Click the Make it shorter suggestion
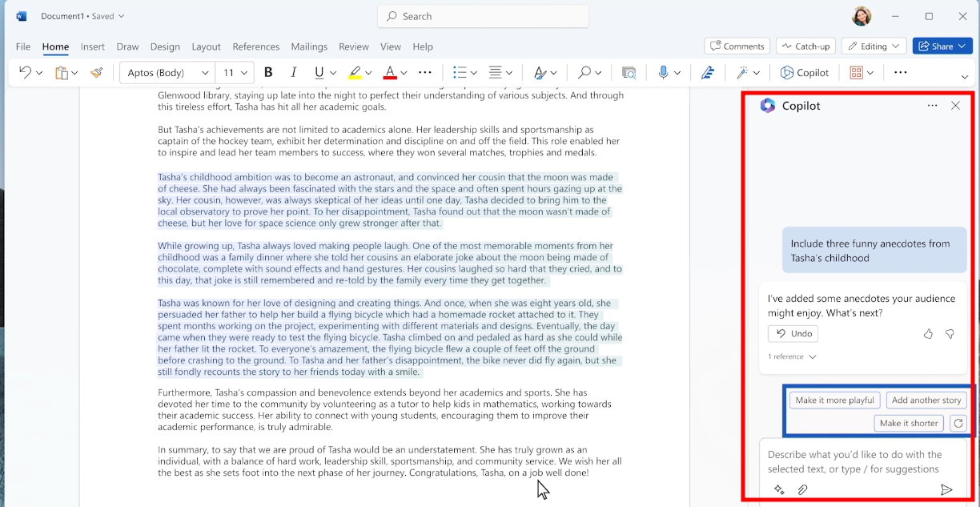Viewport: 980px width, 507px height. 909,424
